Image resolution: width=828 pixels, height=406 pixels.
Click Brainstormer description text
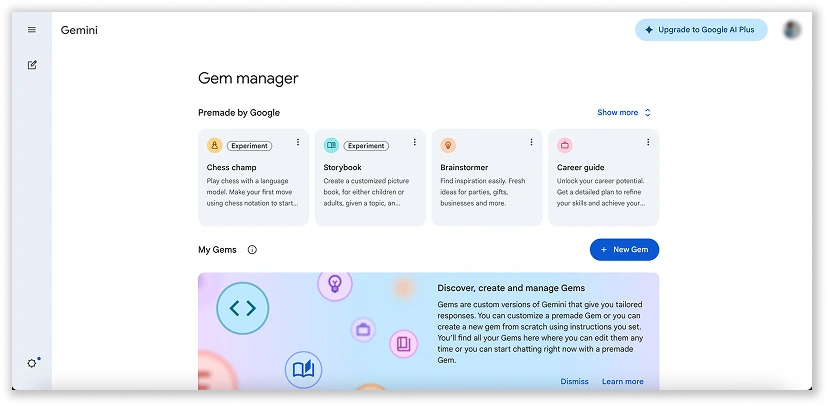coord(483,192)
